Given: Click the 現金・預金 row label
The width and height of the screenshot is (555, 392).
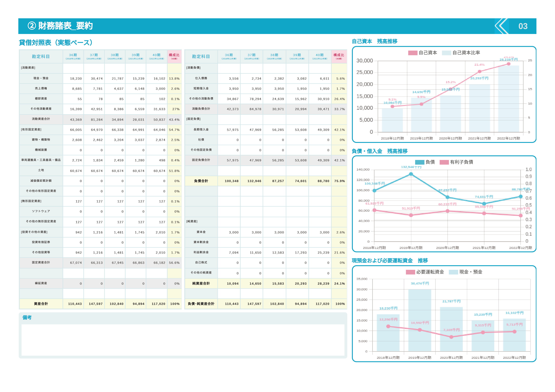Looking at the screenshot, I should pos(41,78).
